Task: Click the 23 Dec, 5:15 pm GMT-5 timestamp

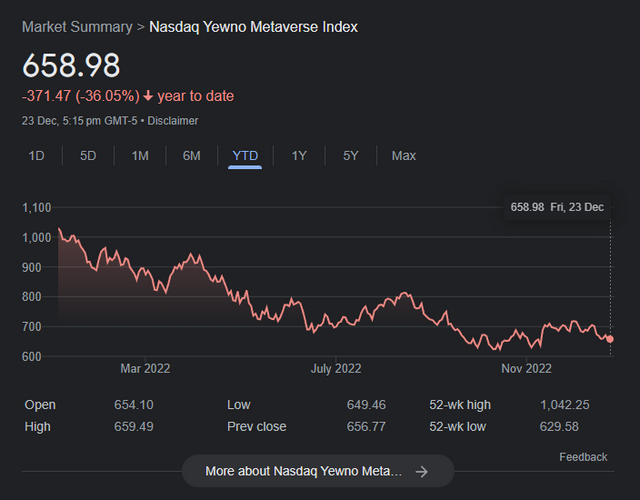Action: tap(80, 121)
